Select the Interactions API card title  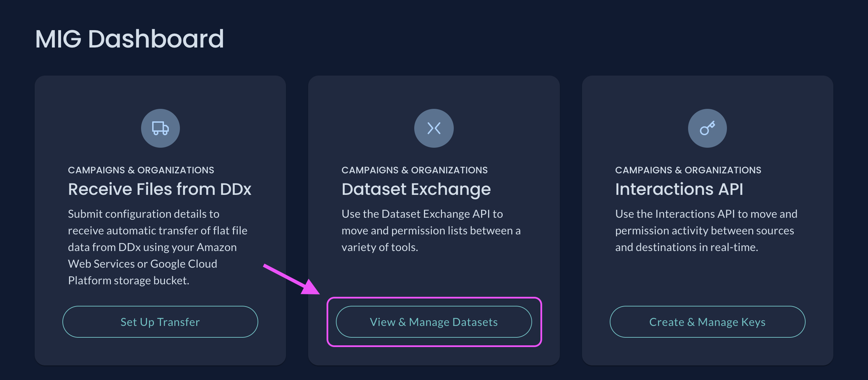679,189
